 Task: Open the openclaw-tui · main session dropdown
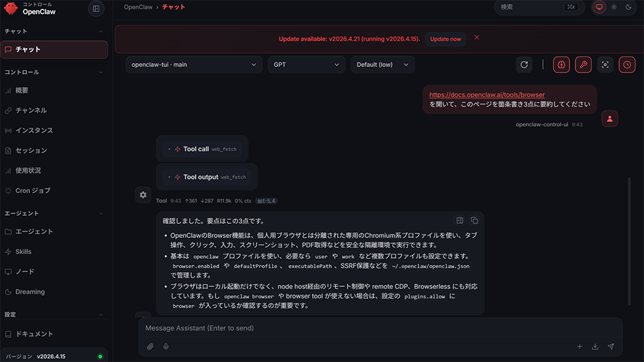click(x=194, y=65)
